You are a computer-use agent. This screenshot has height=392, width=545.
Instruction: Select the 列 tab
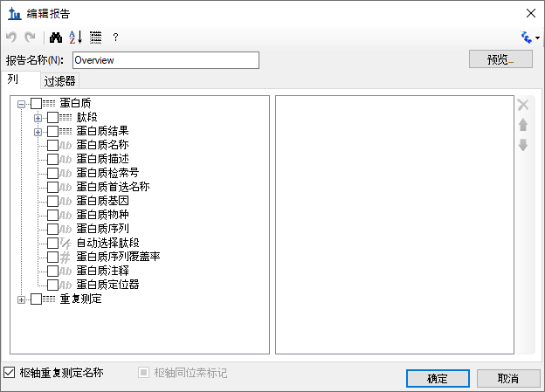pyautogui.click(x=13, y=79)
